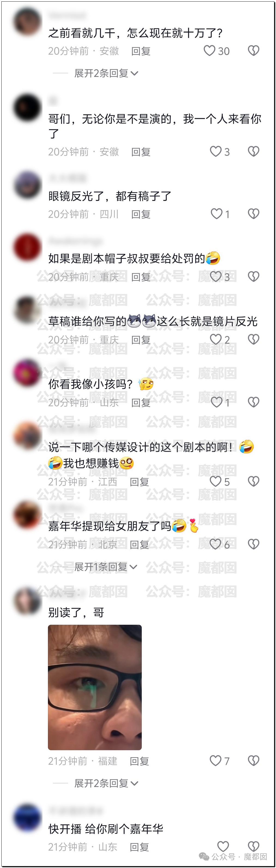Like the comment with 30 likes
The image size is (276, 868).
pos(209,51)
